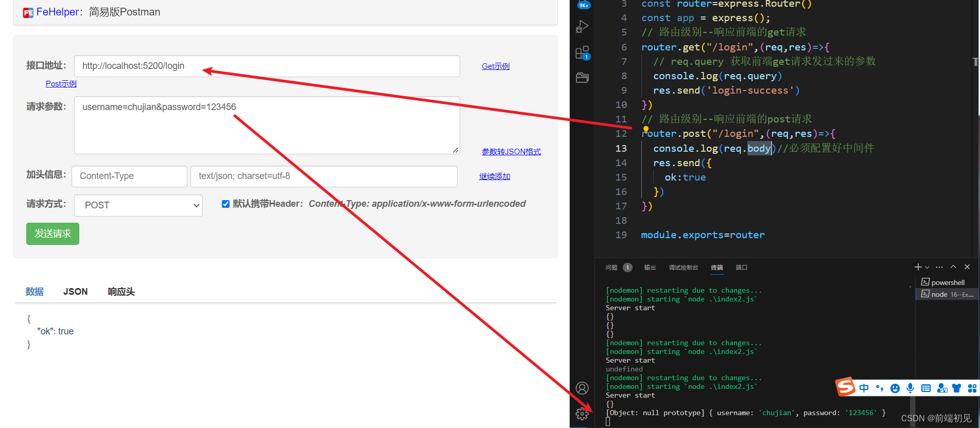Viewport: 980px width, 428px height.
Task: Switch to the JSON response tab
Action: pos(75,292)
